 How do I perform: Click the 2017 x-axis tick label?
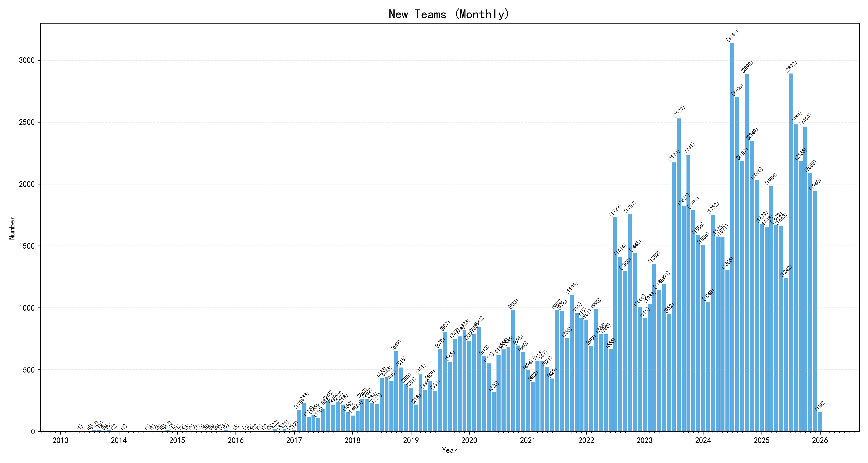294,440
